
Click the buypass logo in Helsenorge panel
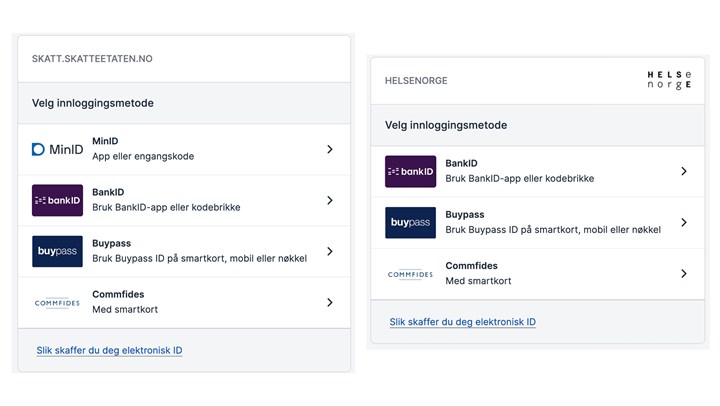click(411, 222)
